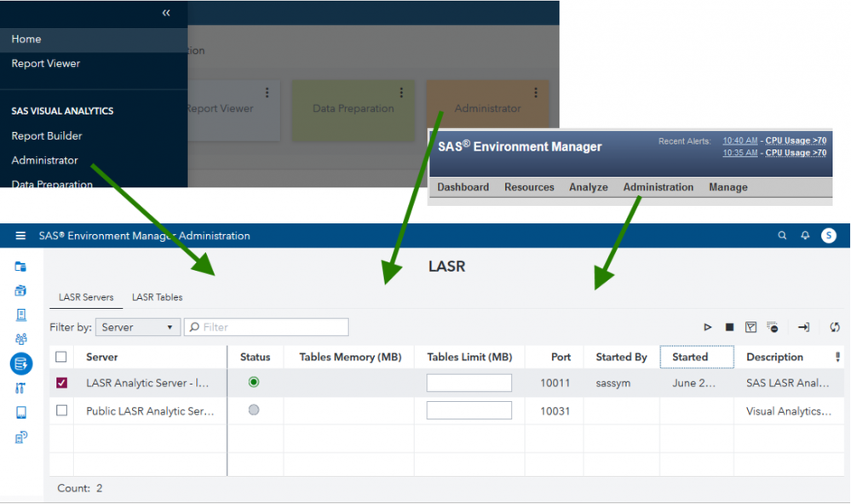851x504 pixels.
Task: Open the tools wrench icon in sidebar
Action: tap(20, 388)
